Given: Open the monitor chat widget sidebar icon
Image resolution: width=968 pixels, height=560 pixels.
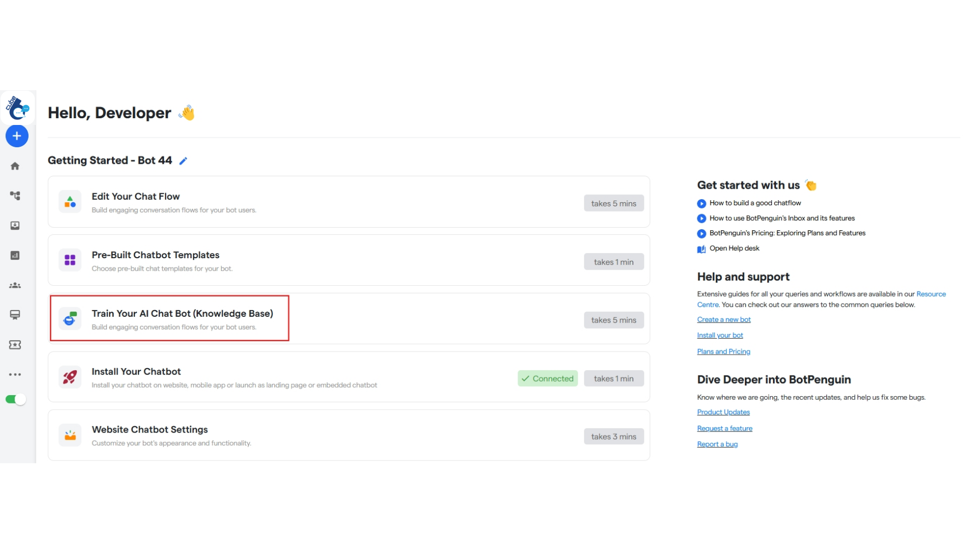Looking at the screenshot, I should pos(15,315).
